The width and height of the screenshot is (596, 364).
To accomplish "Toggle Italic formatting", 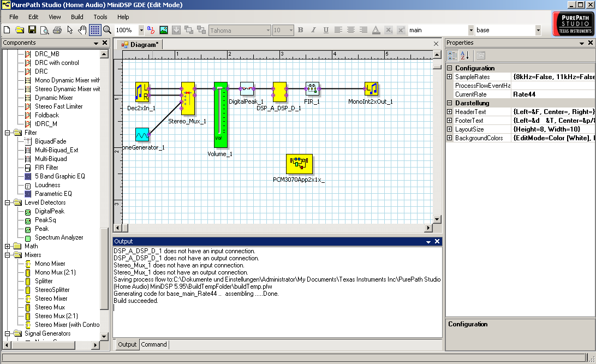I will coord(313,30).
